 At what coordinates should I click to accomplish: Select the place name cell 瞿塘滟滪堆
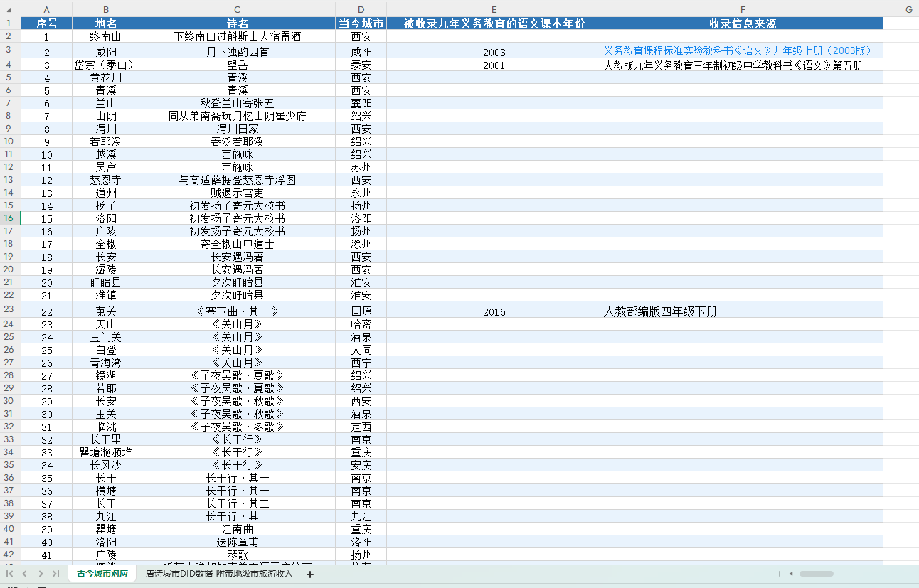(x=106, y=452)
